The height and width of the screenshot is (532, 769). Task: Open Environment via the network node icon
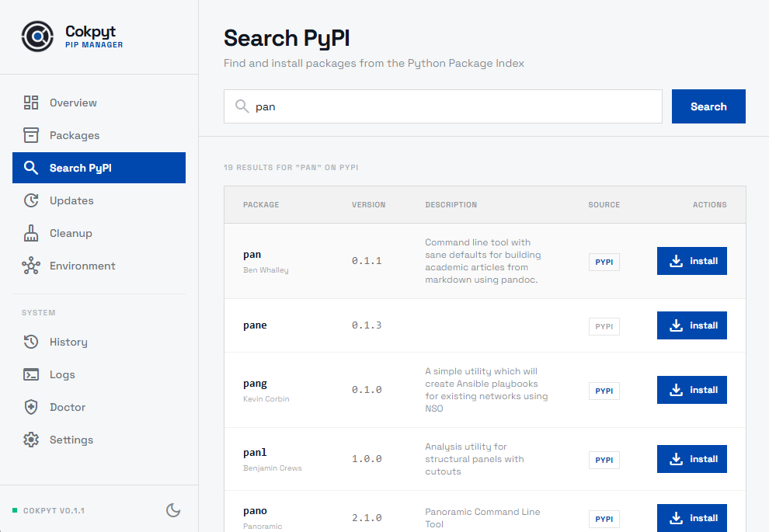(31, 265)
